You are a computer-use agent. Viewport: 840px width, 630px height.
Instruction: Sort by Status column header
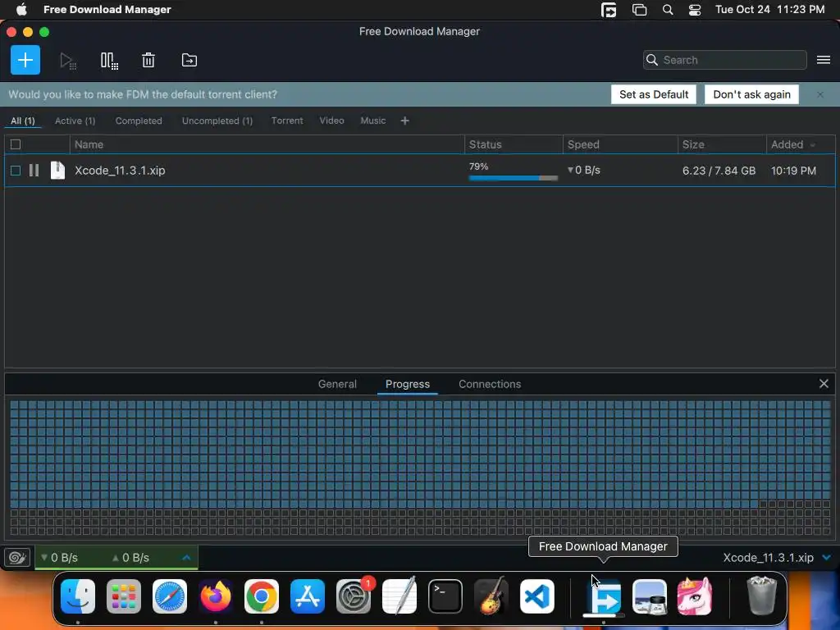[x=514, y=144]
